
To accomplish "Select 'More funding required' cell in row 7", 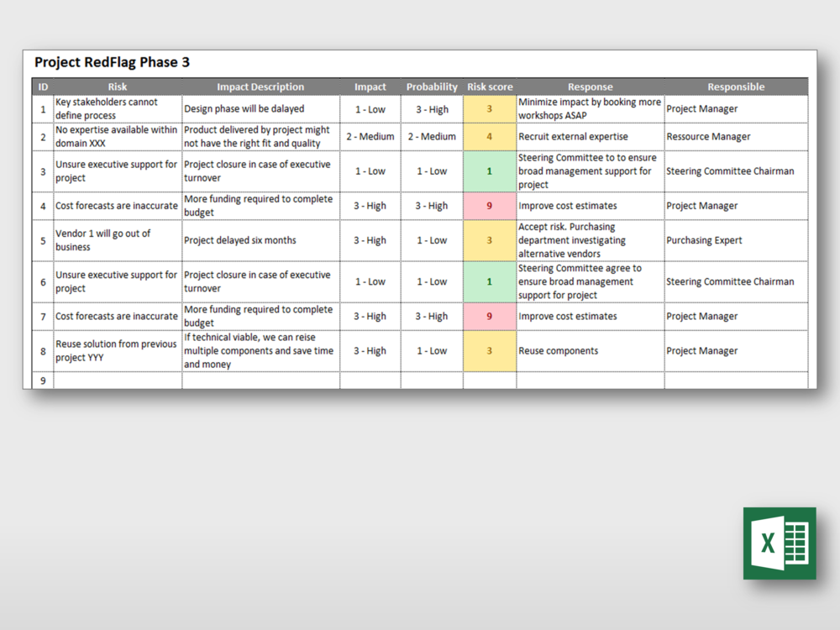I will [260, 316].
